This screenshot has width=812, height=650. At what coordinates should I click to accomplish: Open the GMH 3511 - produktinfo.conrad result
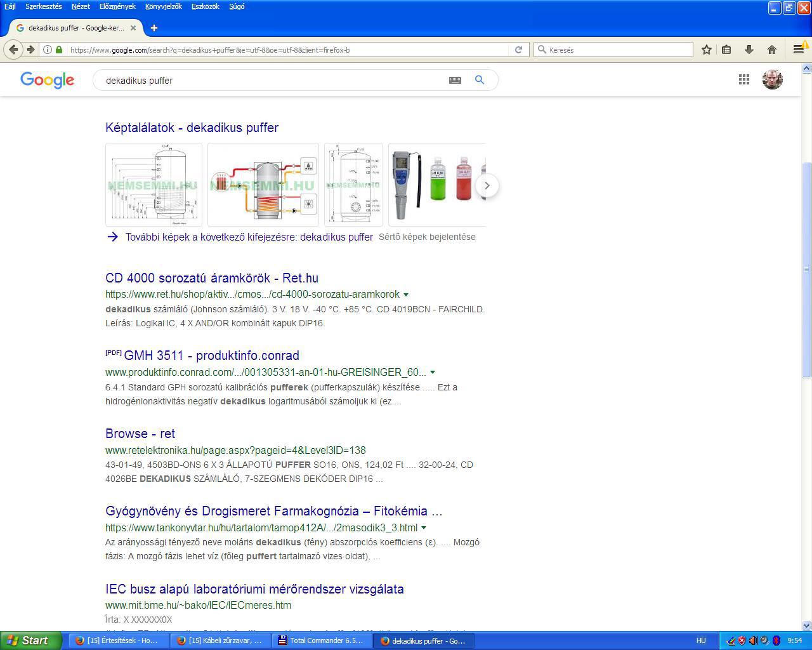(211, 355)
